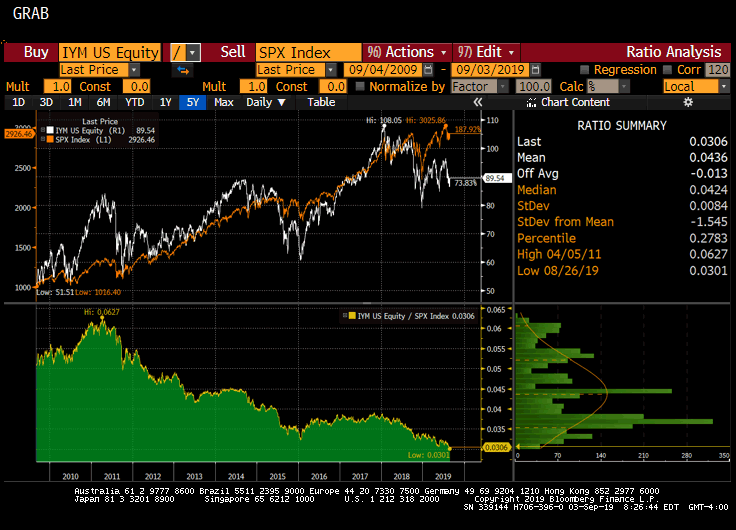
Task: Click the Sell side Mult 1.0 field
Action: 253,87
